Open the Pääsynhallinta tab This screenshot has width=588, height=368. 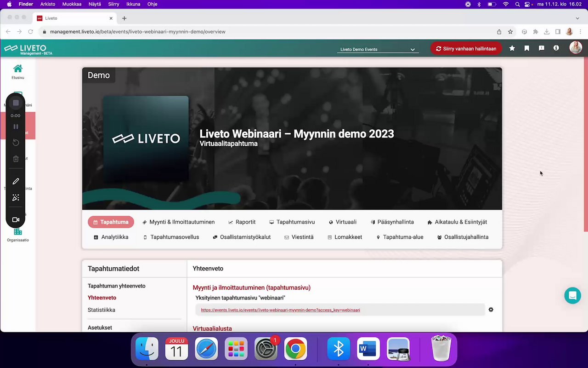point(392,222)
